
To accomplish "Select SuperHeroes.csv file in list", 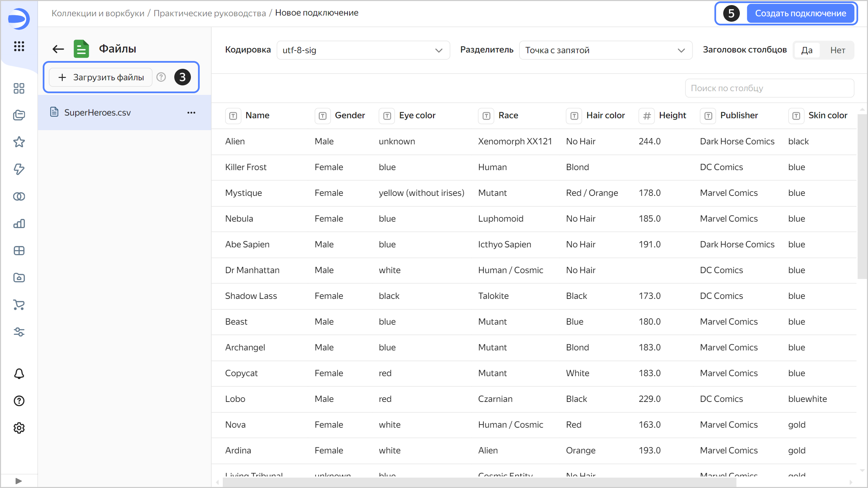I will (98, 113).
